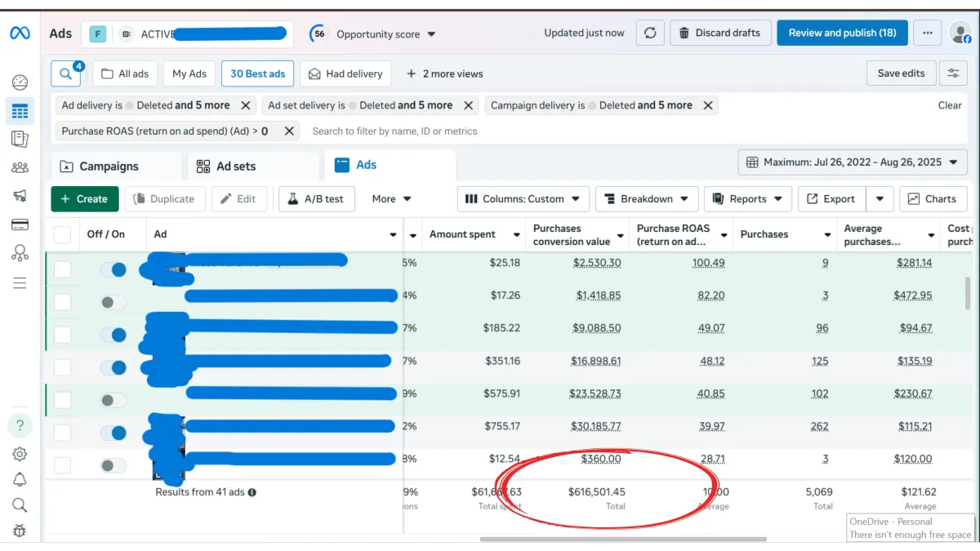Click the filter settings sliders icon
This screenshot has height=551, width=980.
pos(953,73)
